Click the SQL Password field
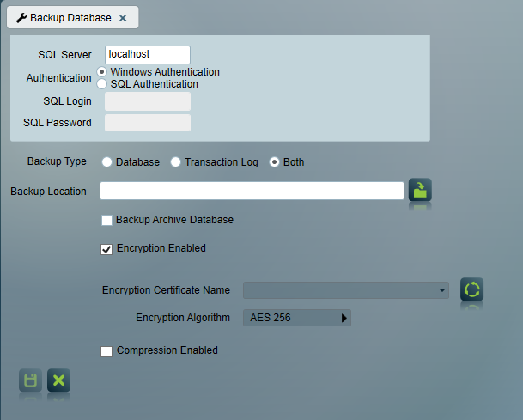This screenshot has height=420, width=523. (148, 123)
